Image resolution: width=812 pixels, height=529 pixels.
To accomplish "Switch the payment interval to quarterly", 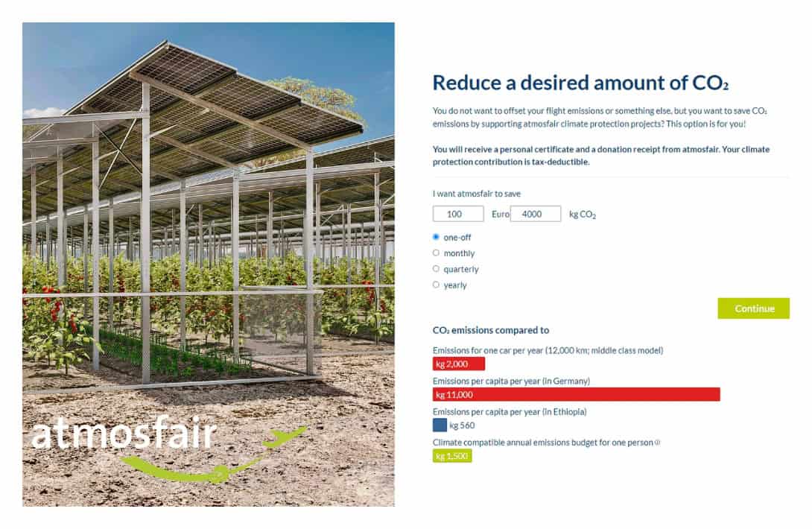I will [436, 268].
